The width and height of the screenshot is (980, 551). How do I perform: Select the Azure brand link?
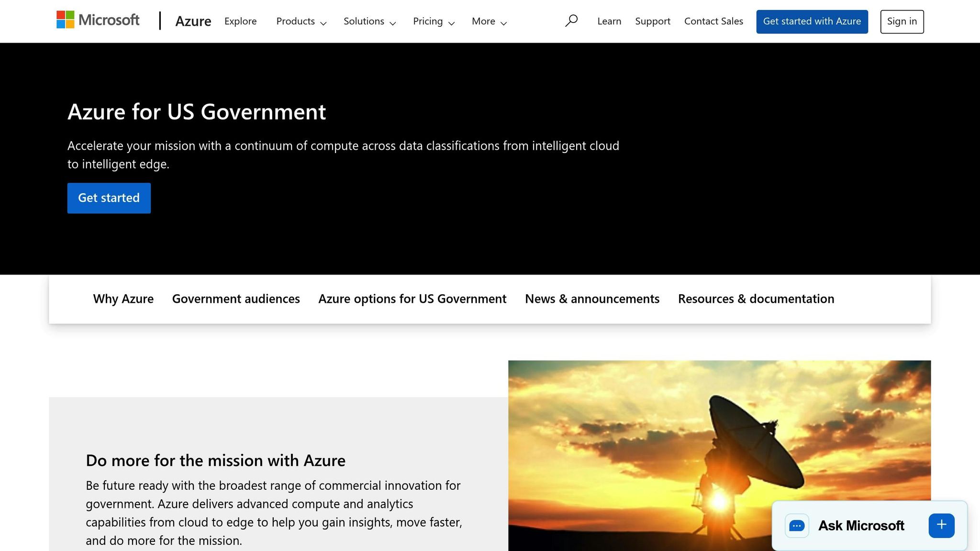click(x=193, y=21)
